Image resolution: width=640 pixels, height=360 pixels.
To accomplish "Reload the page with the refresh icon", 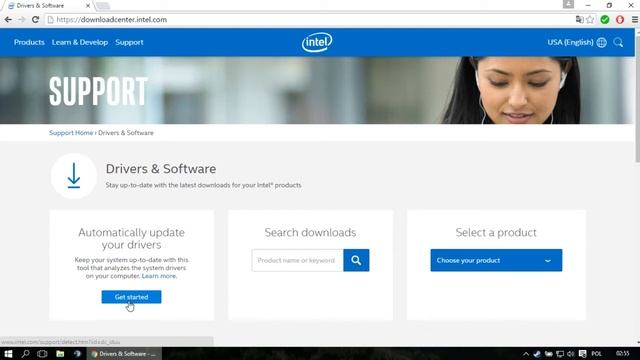I will (36, 19).
